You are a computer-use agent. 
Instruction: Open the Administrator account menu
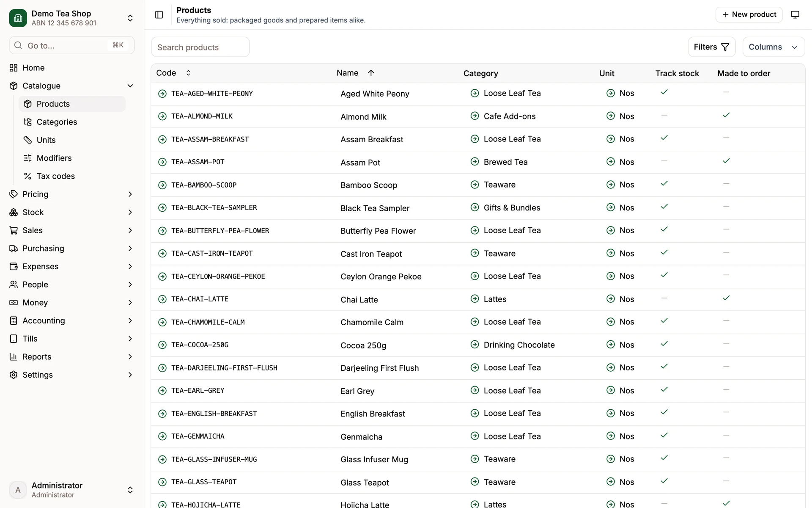pos(71,490)
